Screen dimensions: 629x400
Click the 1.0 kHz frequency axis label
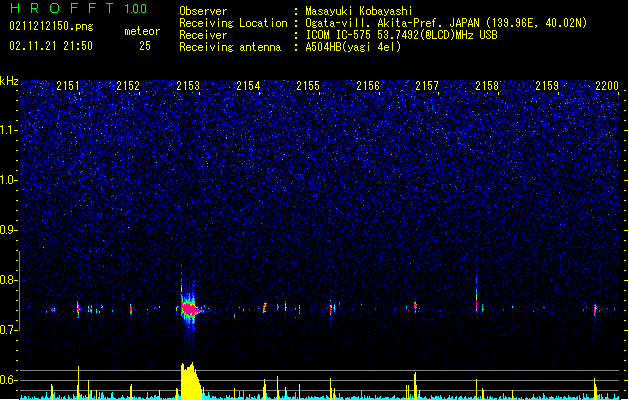point(9,180)
